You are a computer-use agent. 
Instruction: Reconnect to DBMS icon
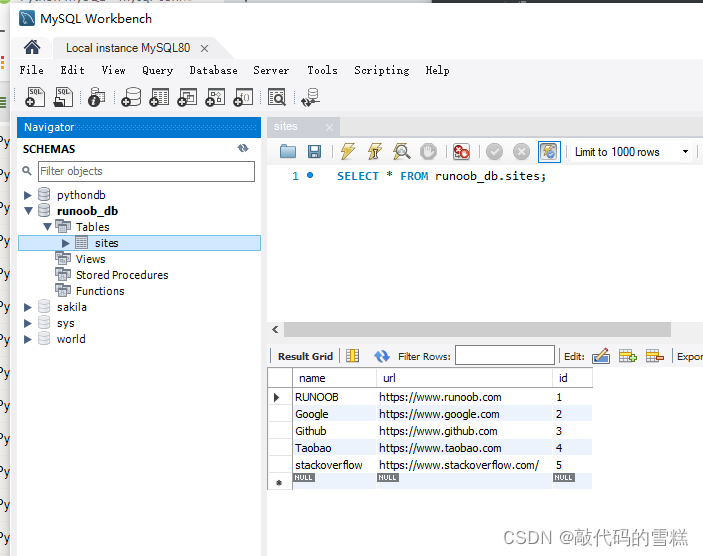pyautogui.click(x=310, y=97)
